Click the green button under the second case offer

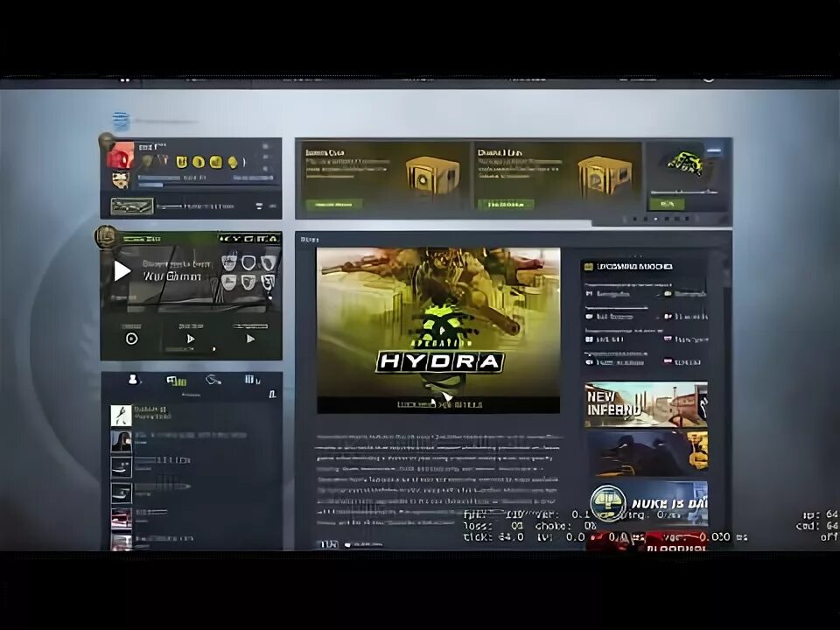pyautogui.click(x=506, y=205)
